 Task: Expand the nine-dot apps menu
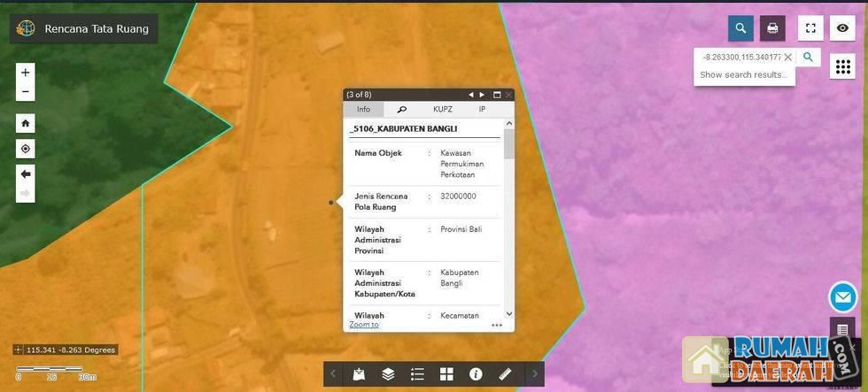click(842, 66)
